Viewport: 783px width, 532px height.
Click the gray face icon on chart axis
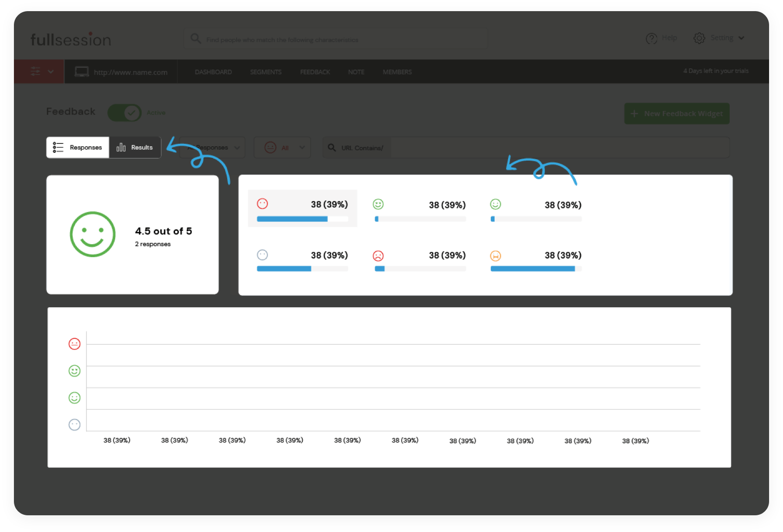74,425
